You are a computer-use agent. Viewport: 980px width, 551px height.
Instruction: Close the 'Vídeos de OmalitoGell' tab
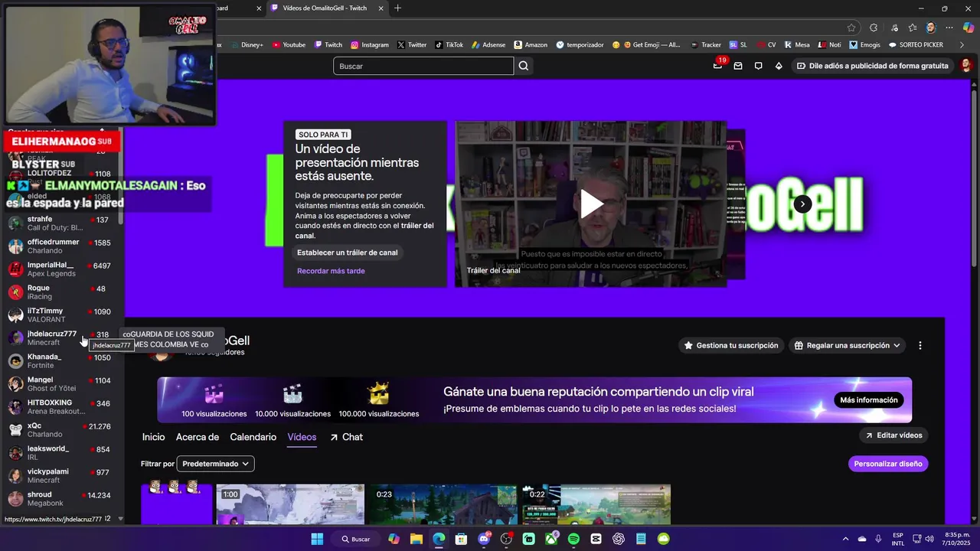coord(381,8)
